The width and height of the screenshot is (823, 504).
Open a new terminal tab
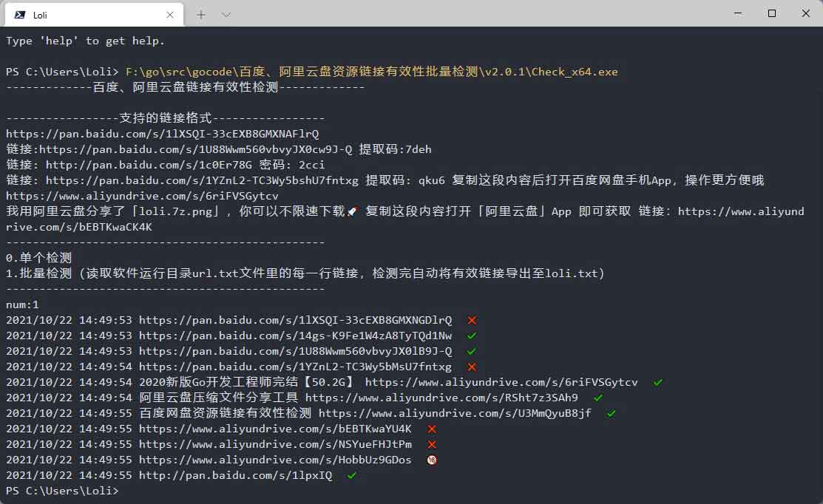(x=201, y=15)
